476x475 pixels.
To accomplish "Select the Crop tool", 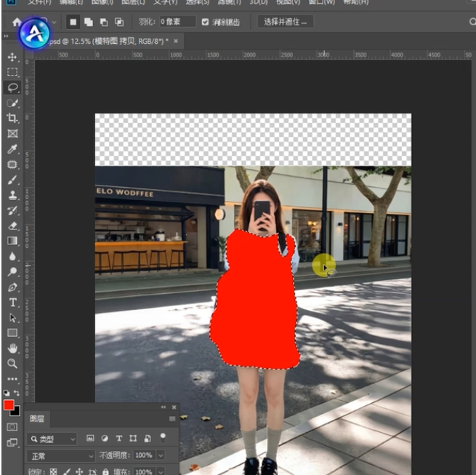I will 12,118.
